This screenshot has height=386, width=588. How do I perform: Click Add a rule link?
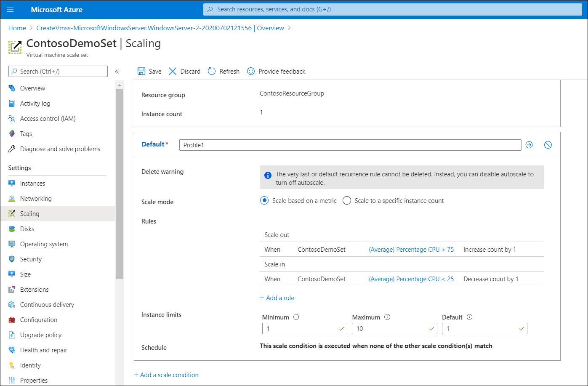(277, 298)
